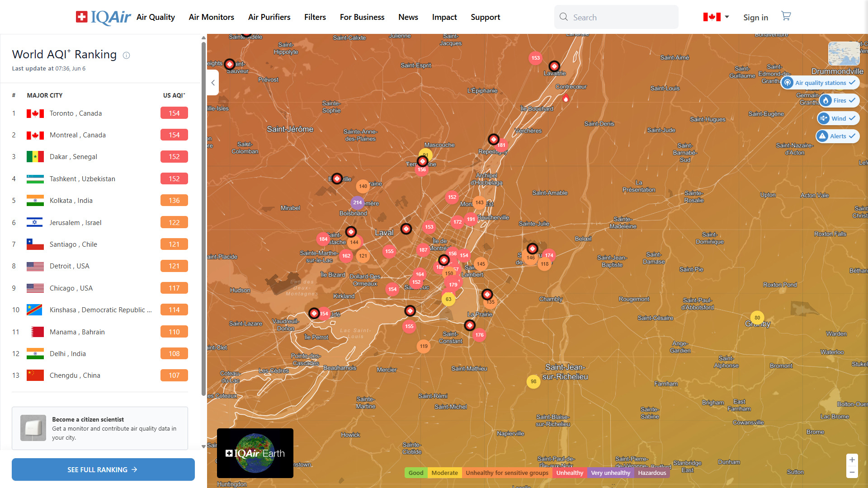
Task: Toggle the Fires map layer
Action: coord(839,100)
